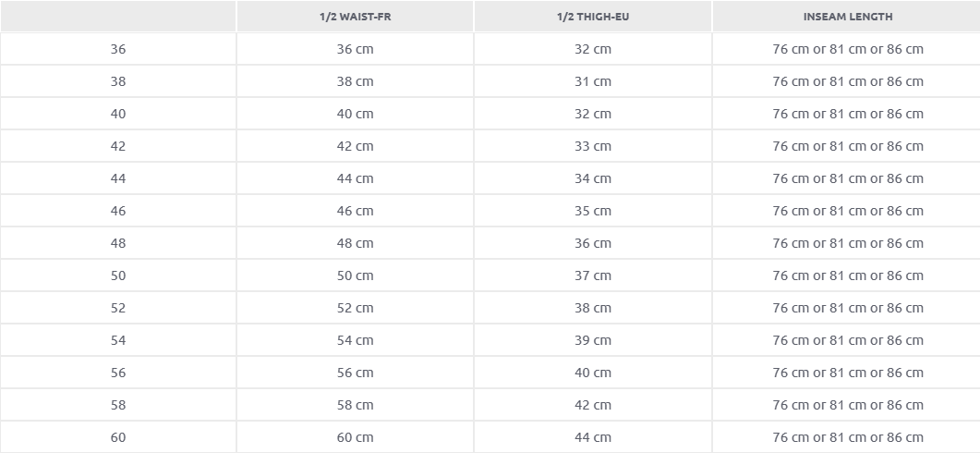
Task: Click inseam length cell for size 36
Action: pyautogui.click(x=847, y=49)
